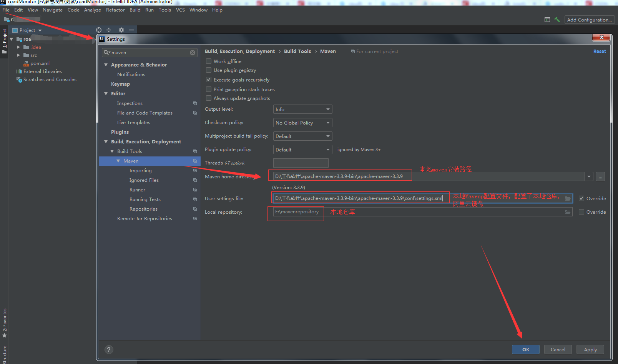This screenshot has height=364, width=618.
Task: Click the Apply button
Action: [x=590, y=349]
